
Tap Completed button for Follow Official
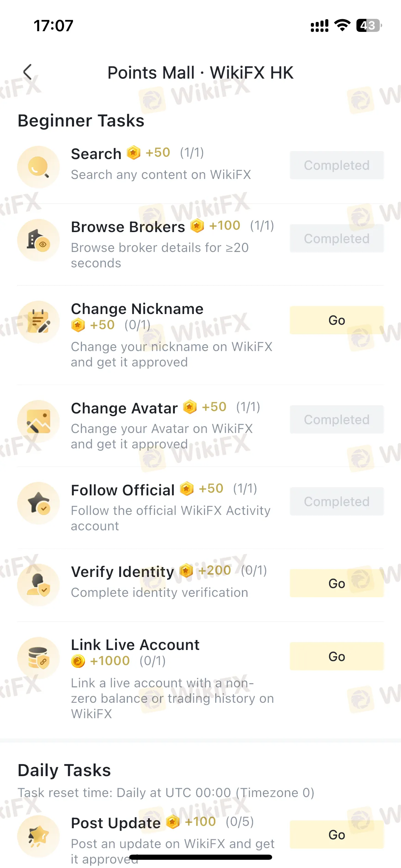point(337,502)
